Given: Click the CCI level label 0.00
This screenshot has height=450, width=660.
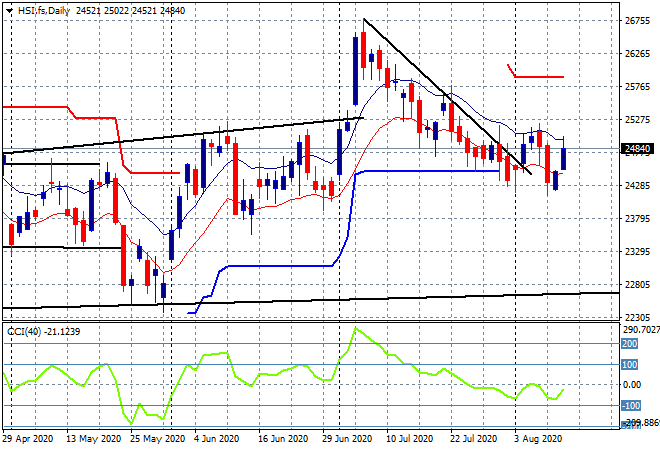Looking at the screenshot, I should 632,385.
